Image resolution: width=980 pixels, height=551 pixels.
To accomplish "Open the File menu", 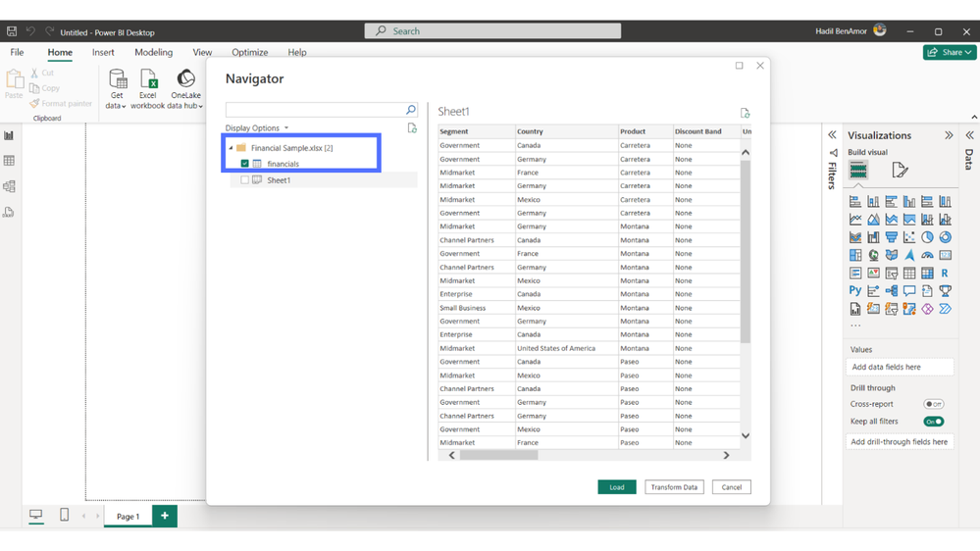I will point(17,53).
